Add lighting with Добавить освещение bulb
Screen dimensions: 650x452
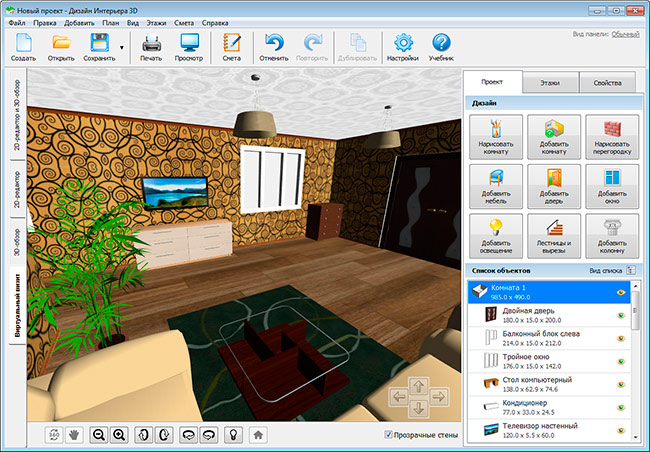click(x=496, y=236)
